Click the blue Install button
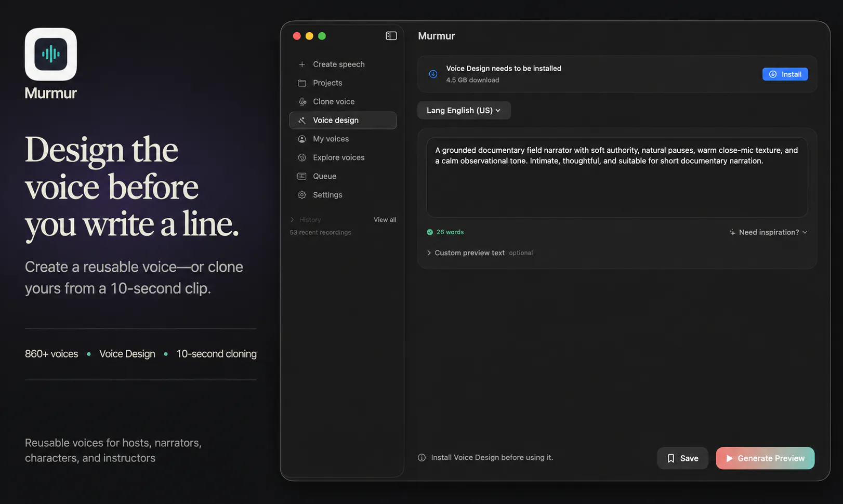Image resolution: width=843 pixels, height=504 pixels. pos(785,74)
